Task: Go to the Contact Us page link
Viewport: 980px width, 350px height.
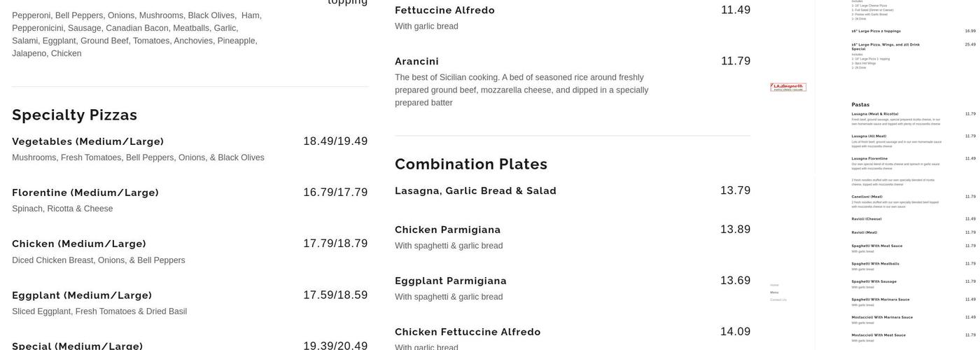Action: point(778,300)
